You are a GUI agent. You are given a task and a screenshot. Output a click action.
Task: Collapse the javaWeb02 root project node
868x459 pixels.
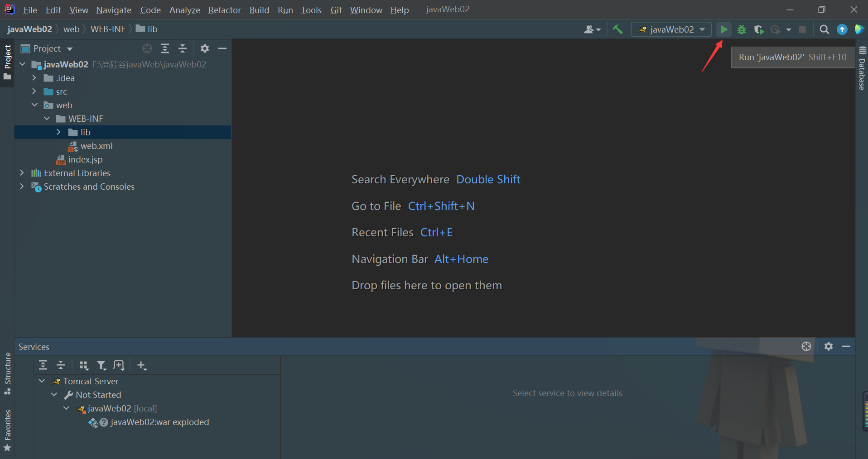click(x=23, y=64)
